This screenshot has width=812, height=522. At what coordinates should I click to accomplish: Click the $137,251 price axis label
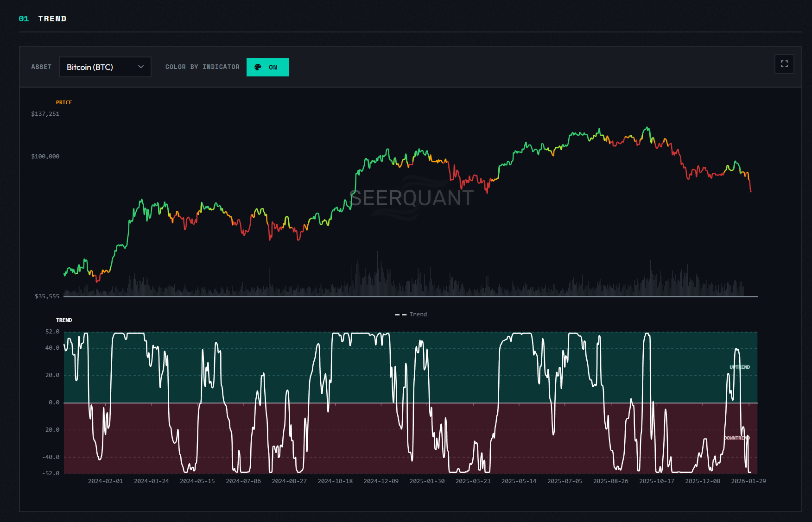tap(45, 113)
